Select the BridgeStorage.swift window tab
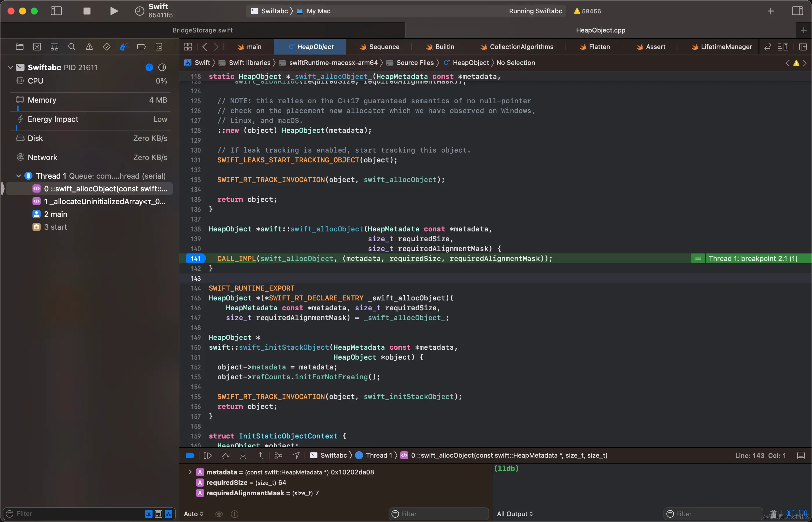Image resolution: width=812 pixels, height=522 pixels. click(203, 30)
